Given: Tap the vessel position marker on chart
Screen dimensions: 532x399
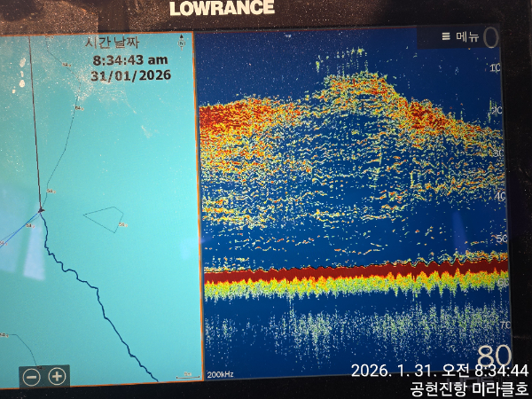Looking at the screenshot, I should coord(41,210).
